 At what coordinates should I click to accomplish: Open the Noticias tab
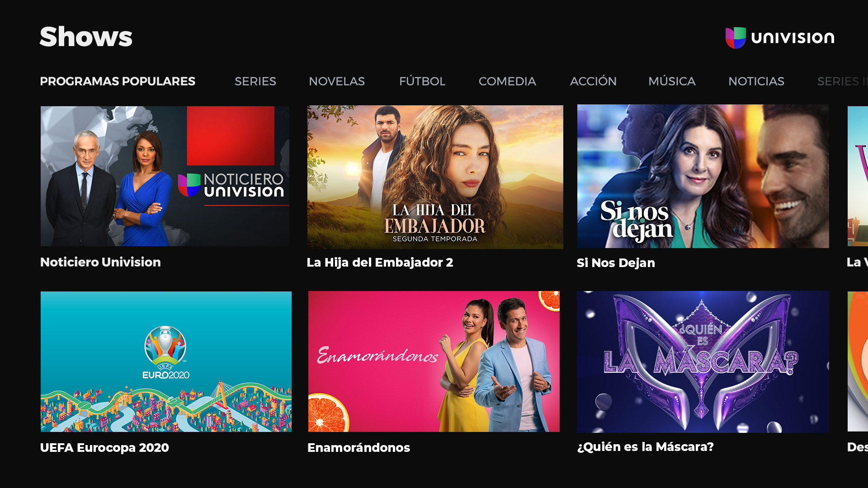756,81
